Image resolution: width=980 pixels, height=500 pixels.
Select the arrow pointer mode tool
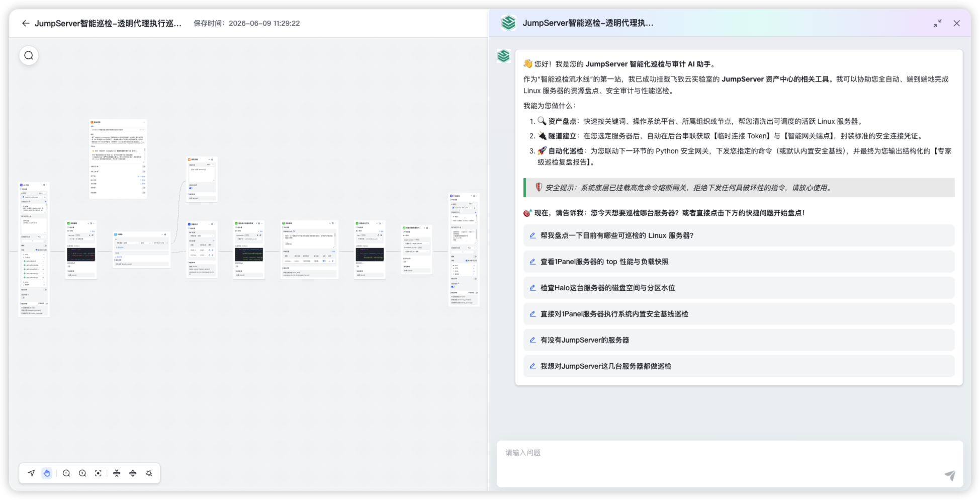click(31, 473)
